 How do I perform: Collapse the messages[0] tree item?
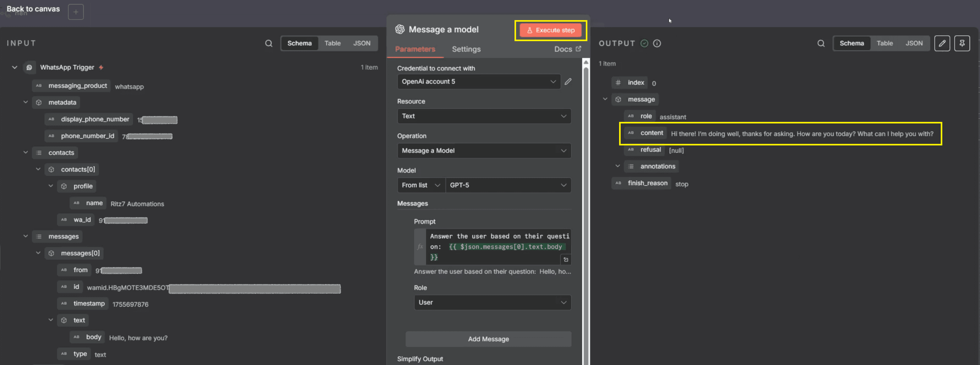coord(38,253)
